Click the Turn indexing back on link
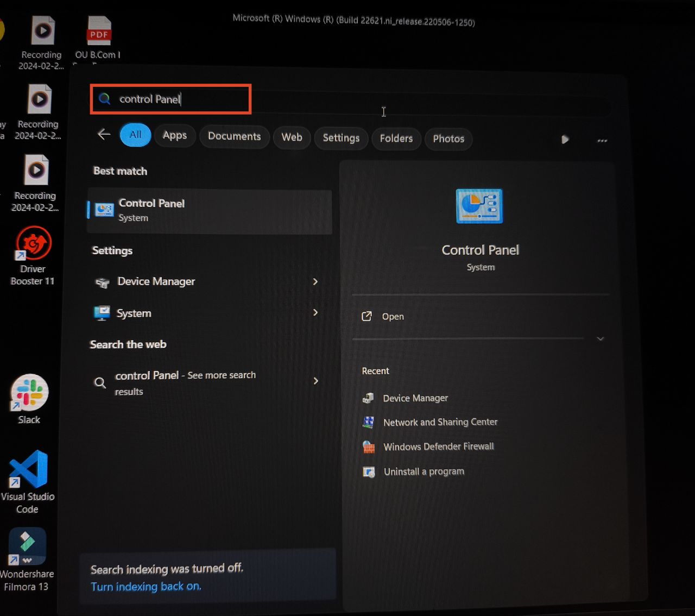 coord(146,587)
